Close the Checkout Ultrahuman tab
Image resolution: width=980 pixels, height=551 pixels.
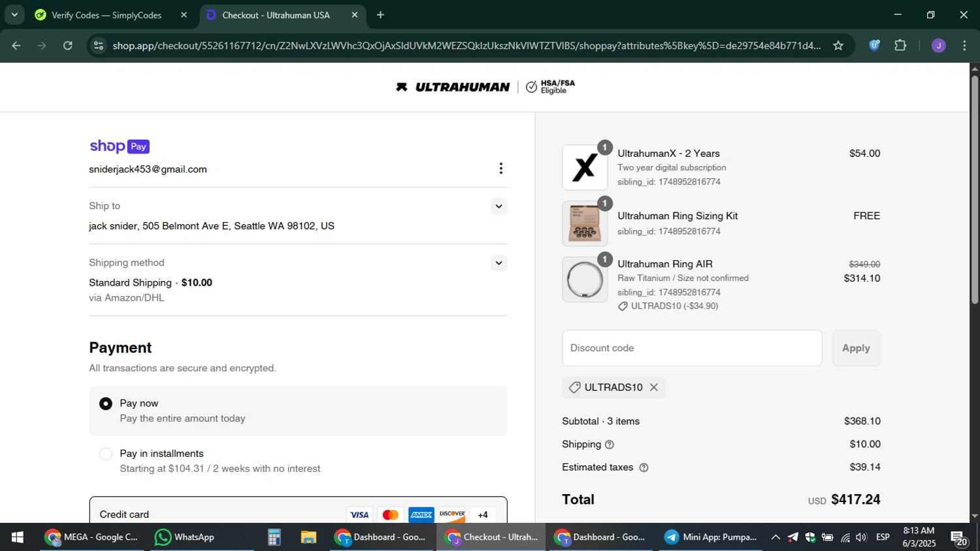[x=355, y=15]
